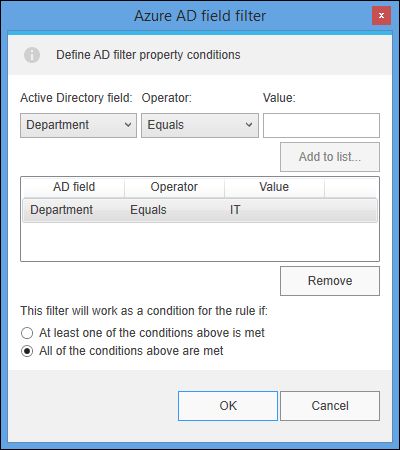Click the info icon beside Define AD filter
Viewport: 400px width, 450px height.
pyautogui.click(x=32, y=55)
